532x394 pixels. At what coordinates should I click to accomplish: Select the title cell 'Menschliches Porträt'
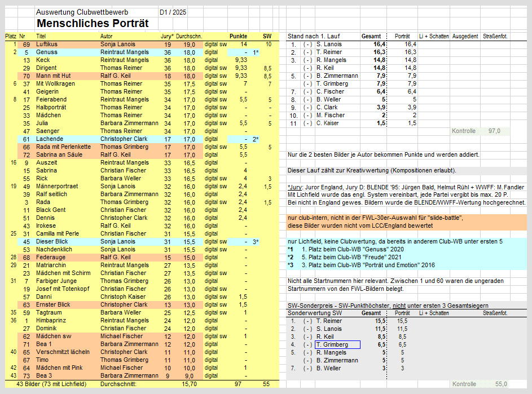pyautogui.click(x=92, y=23)
